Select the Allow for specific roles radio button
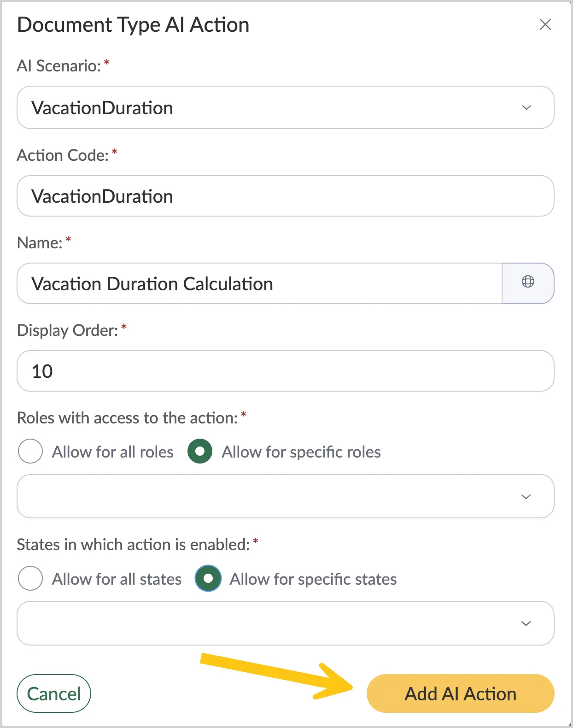 click(x=200, y=451)
